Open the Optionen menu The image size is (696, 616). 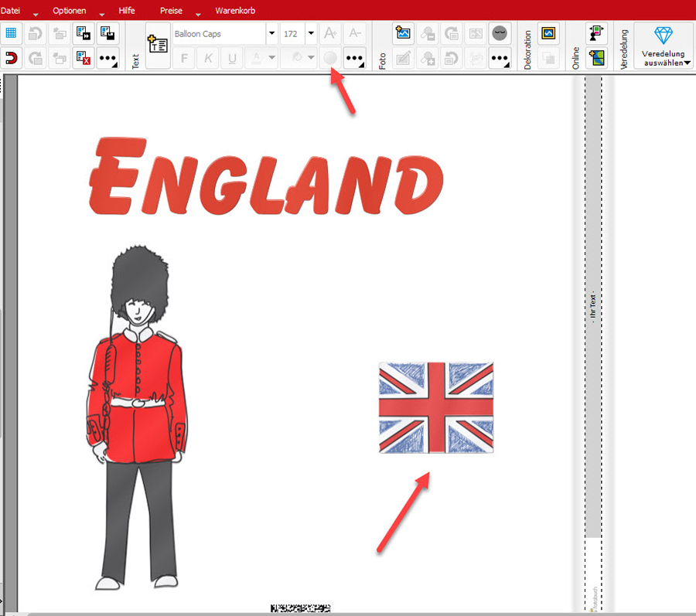click(x=69, y=11)
